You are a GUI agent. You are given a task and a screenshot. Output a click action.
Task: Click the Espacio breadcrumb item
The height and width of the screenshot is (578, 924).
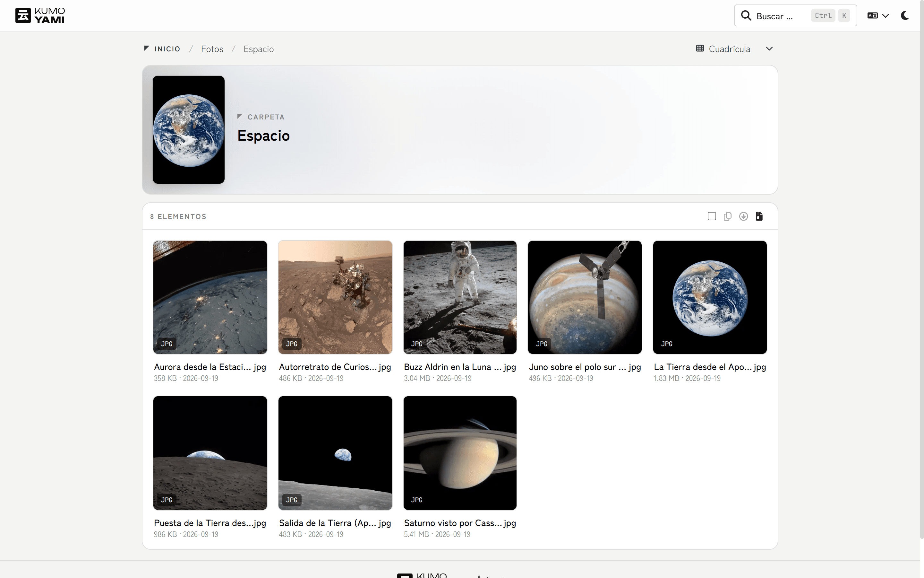[x=259, y=49]
